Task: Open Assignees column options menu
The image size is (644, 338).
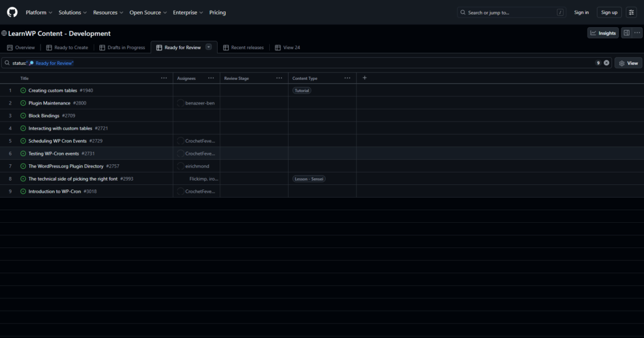Action: tap(211, 78)
